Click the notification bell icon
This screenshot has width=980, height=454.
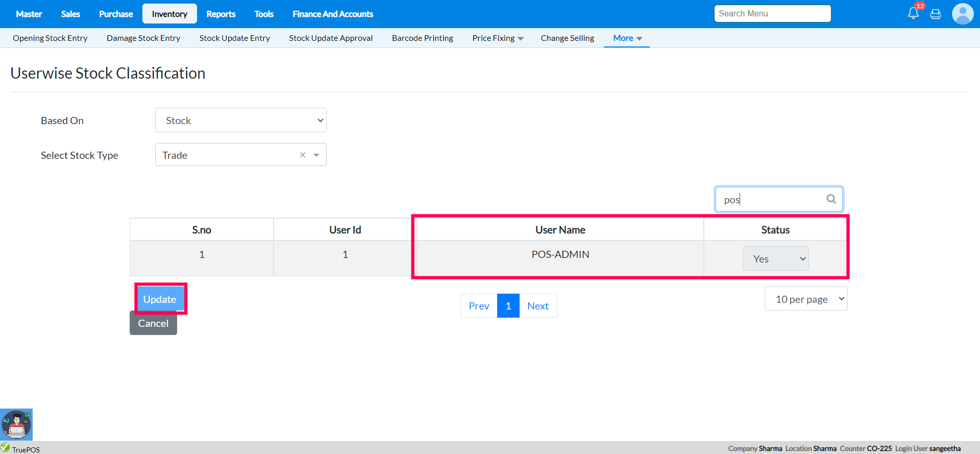click(x=913, y=14)
